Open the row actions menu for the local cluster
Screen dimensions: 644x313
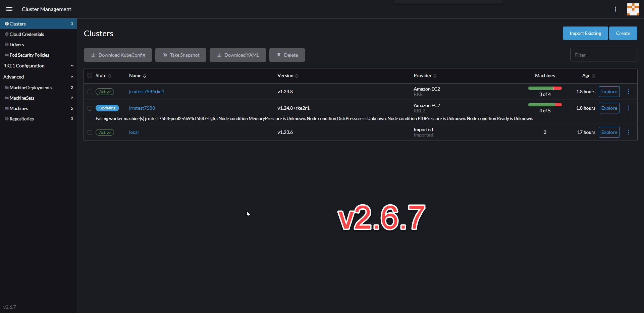coord(629,132)
